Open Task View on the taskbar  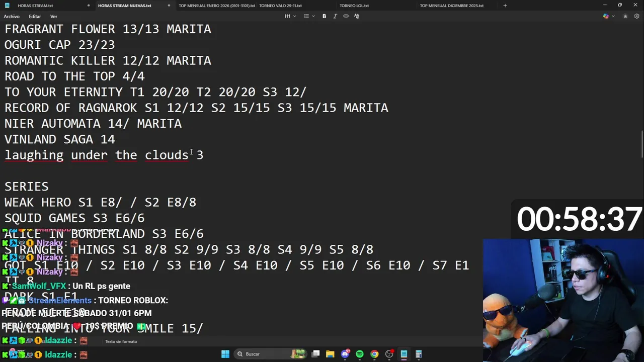coord(315,354)
